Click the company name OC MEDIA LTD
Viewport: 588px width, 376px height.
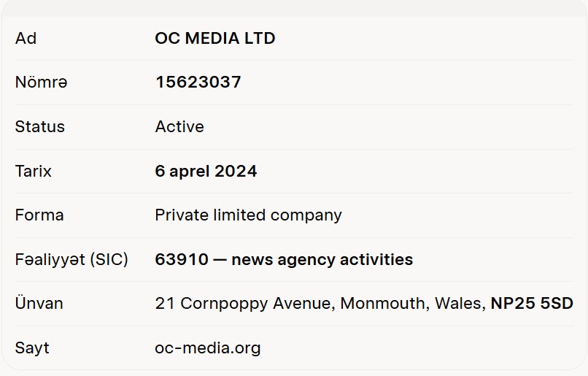215,38
